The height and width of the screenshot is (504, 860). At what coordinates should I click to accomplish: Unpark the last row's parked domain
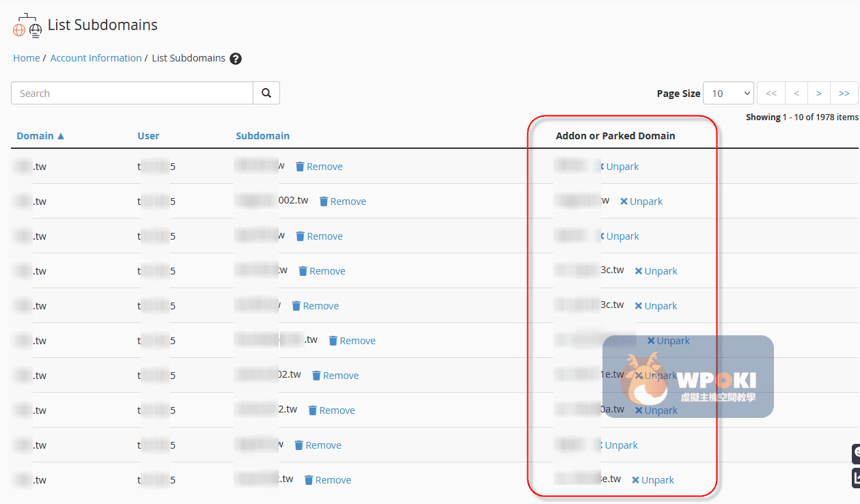point(653,480)
